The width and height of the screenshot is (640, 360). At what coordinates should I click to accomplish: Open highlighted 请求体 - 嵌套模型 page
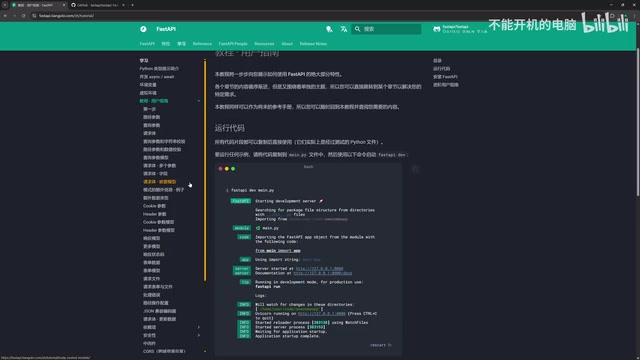tap(160, 182)
